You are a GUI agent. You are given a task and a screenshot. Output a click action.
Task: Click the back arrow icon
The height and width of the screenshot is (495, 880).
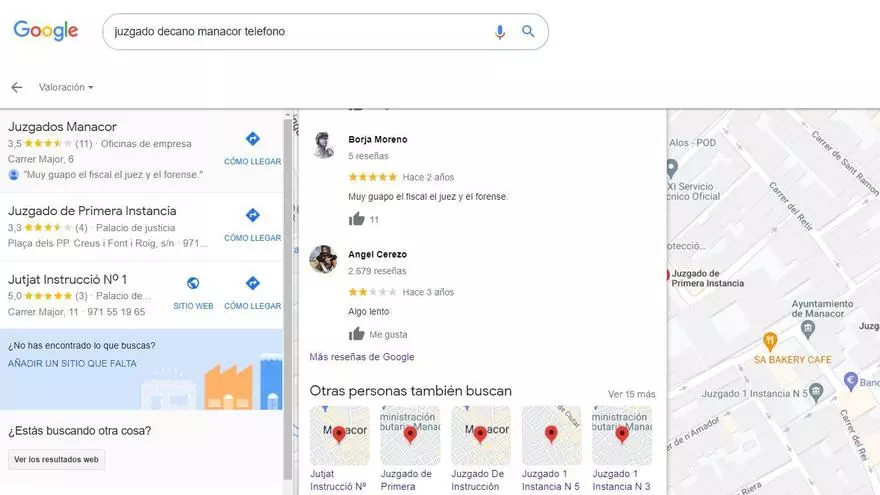click(16, 87)
